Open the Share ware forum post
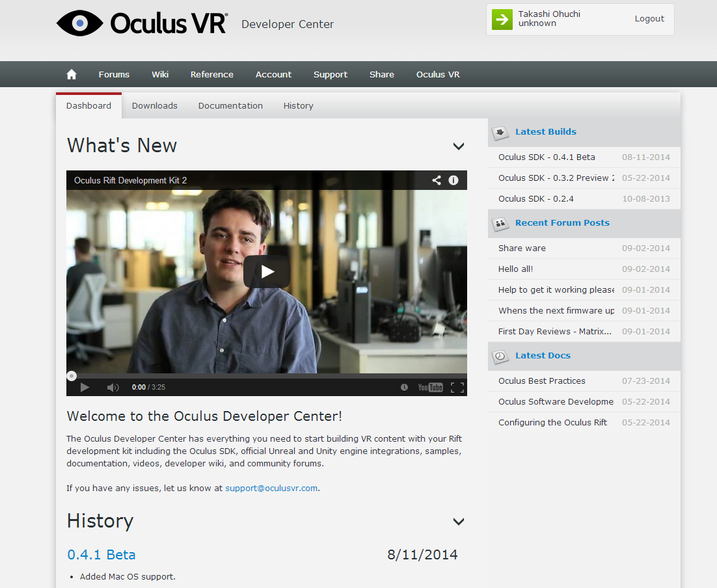Screen dimensions: 717x588 (x=522, y=248)
